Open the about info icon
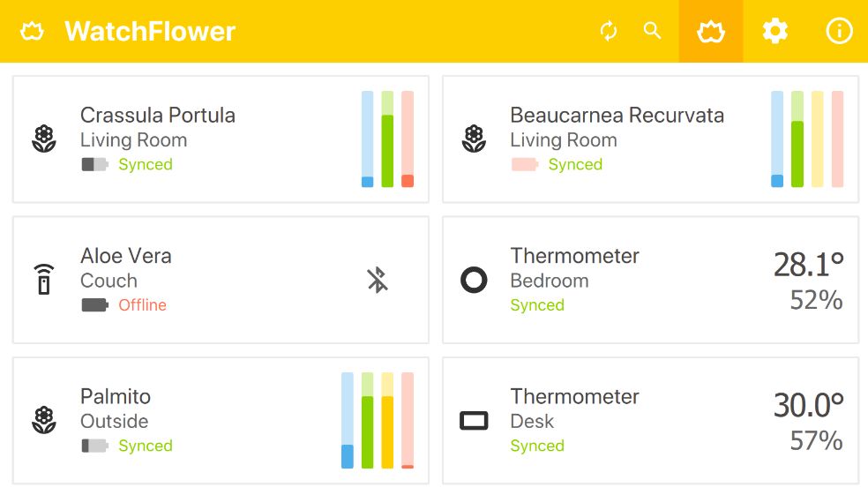This screenshot has height=495, width=868. point(839,31)
